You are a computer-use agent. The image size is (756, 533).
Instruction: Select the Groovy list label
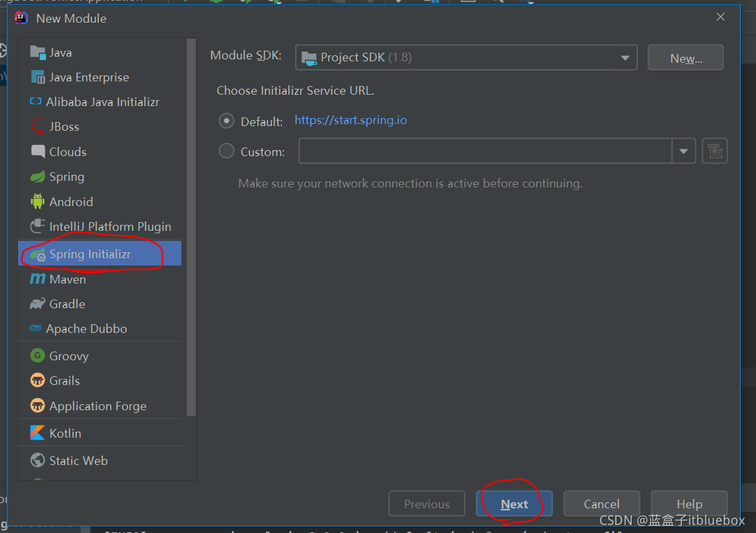coord(69,356)
